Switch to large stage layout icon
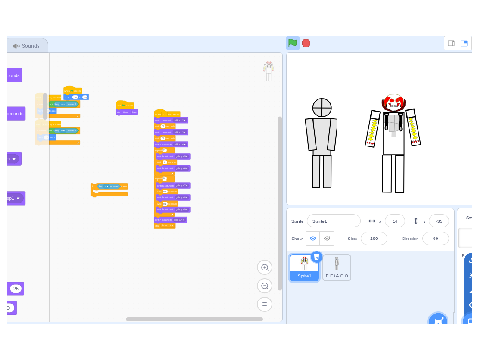 pos(464,43)
